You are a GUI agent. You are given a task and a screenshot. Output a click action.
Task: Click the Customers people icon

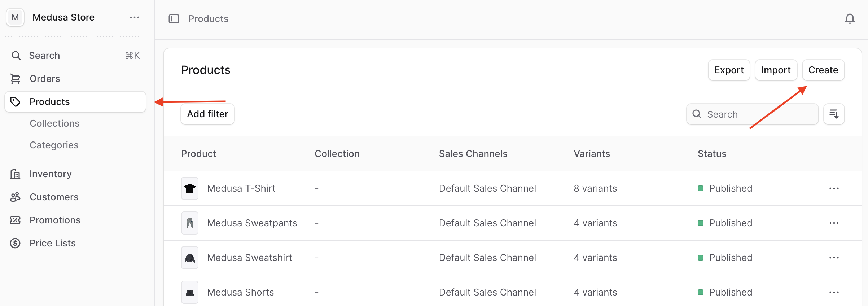point(15,197)
